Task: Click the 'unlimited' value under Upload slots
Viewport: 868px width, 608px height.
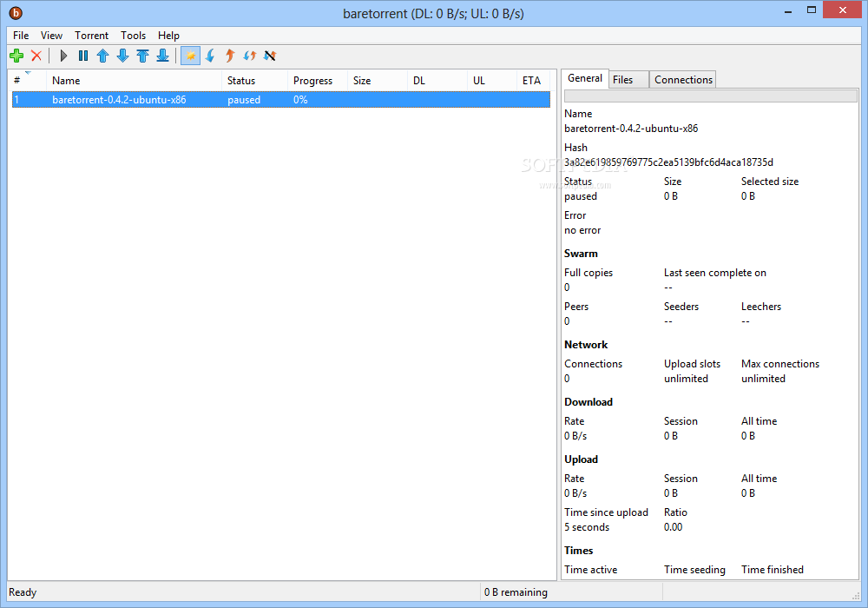Action: [686, 379]
